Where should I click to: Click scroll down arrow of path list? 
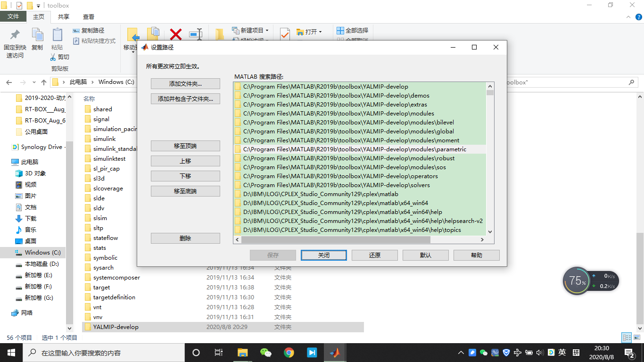click(x=490, y=232)
